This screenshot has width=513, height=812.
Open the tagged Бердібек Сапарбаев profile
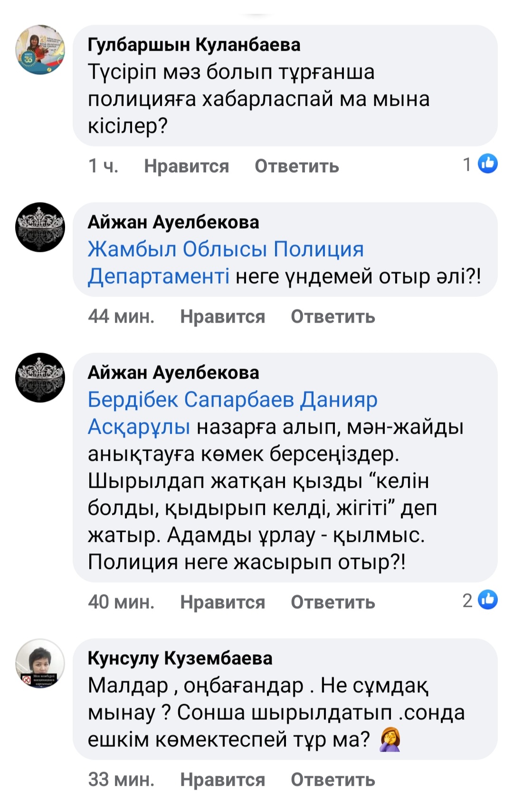[191, 400]
